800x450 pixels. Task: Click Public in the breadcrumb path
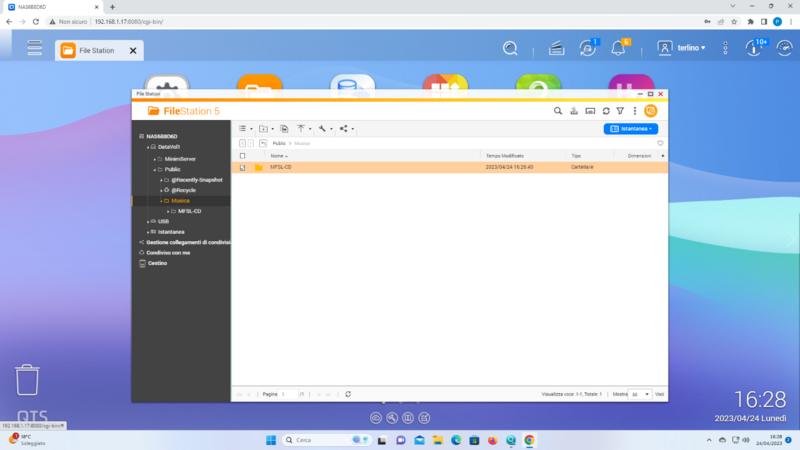click(x=280, y=143)
